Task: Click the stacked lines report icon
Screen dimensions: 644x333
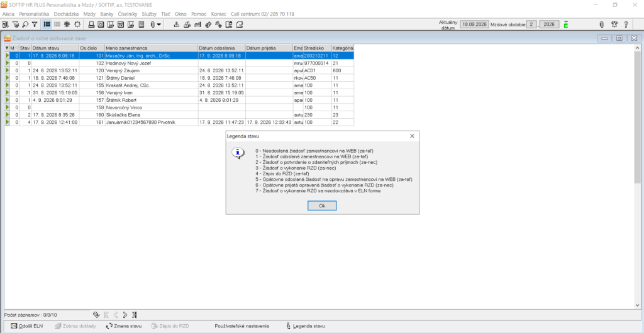Action: [x=142, y=25]
